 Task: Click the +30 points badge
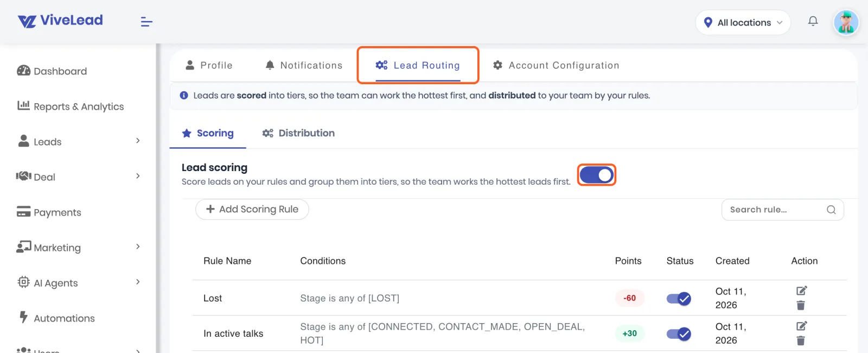pos(629,333)
